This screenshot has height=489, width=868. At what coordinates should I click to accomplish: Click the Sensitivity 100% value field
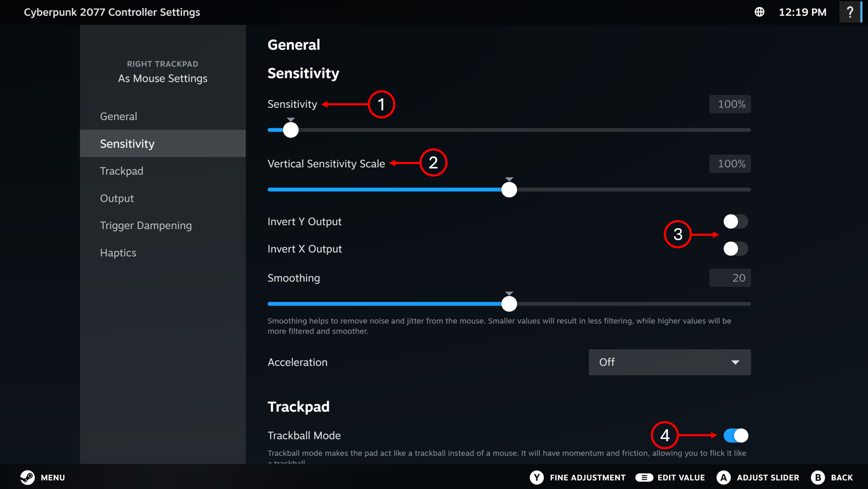coord(730,104)
